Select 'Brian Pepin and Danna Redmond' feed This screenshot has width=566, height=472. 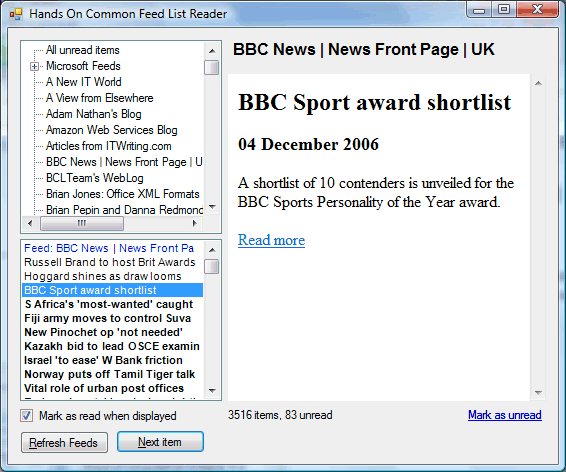click(x=125, y=210)
